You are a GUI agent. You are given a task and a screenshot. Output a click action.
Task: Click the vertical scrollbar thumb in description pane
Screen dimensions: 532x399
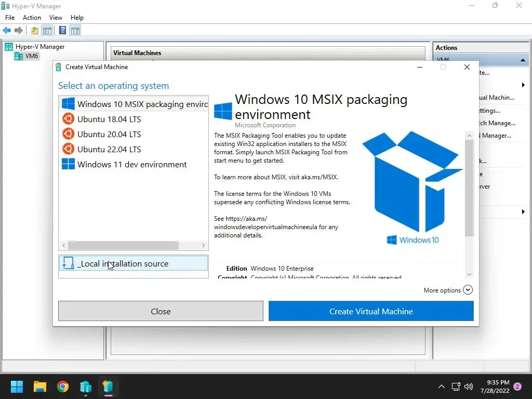click(x=469, y=188)
